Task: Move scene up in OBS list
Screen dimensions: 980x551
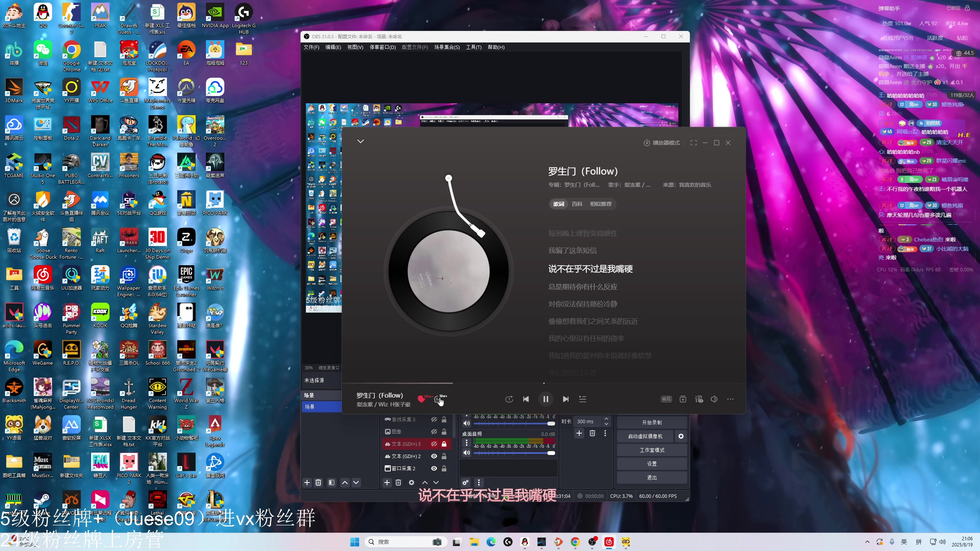Action: pyautogui.click(x=345, y=483)
